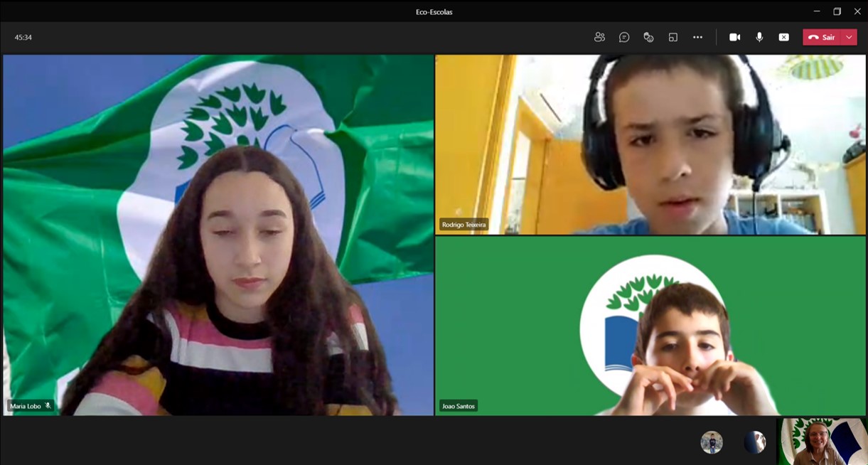Select Maria Lobo's video tile
The width and height of the screenshot is (868, 465).
(218, 235)
